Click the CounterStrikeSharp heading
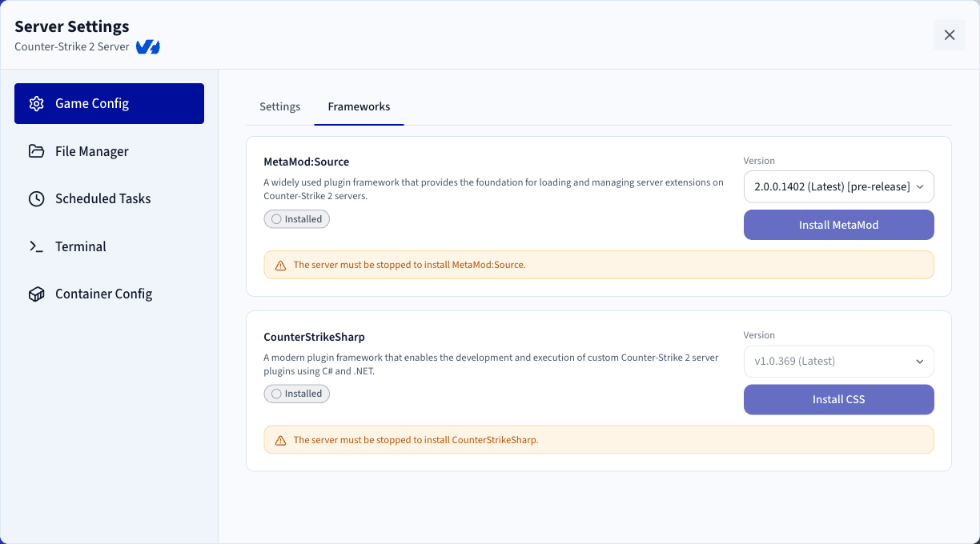This screenshot has width=980, height=544. (314, 337)
